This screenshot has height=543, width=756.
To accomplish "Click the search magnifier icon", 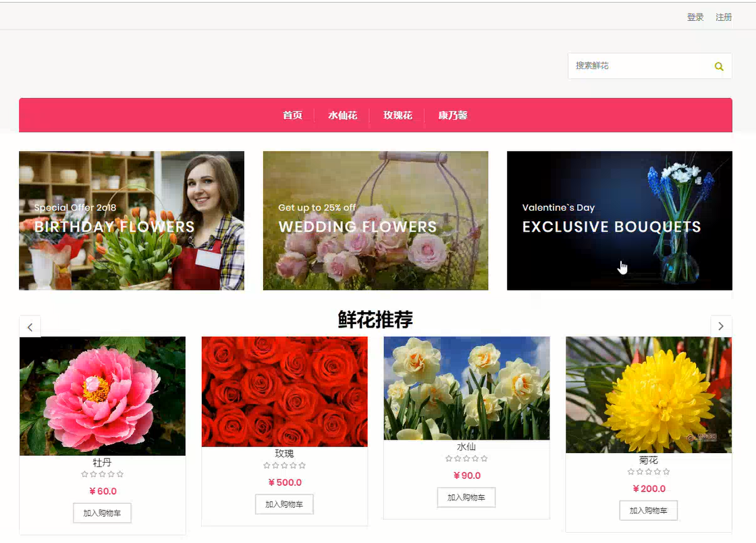I will point(718,67).
